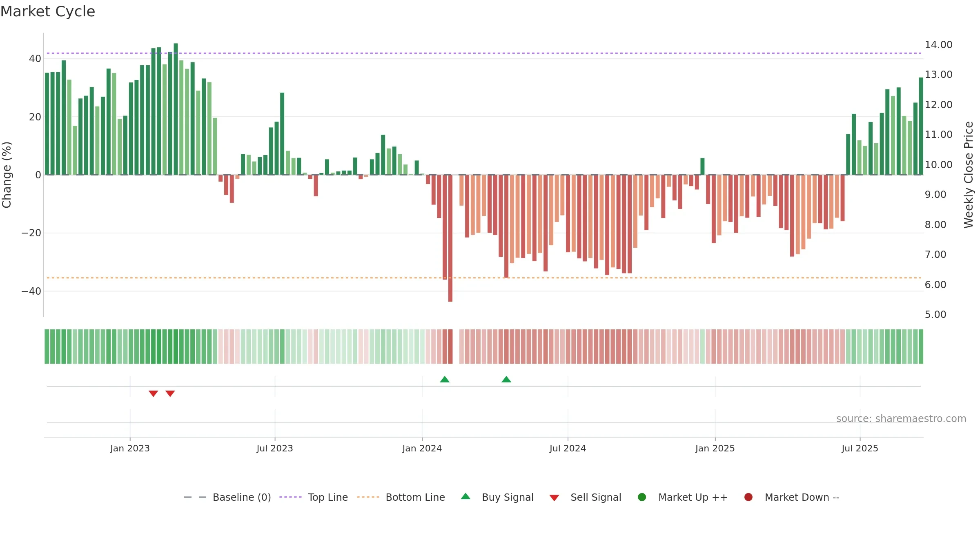Click the Market Down -- legend entry
Image resolution: width=980 pixels, height=551 pixels.
792,497
